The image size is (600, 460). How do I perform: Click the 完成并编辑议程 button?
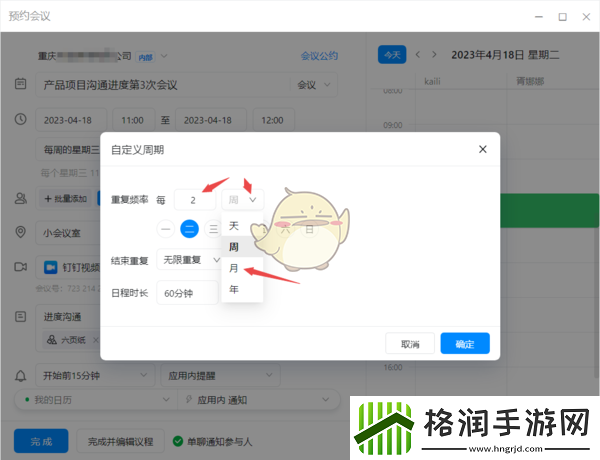coord(121,441)
